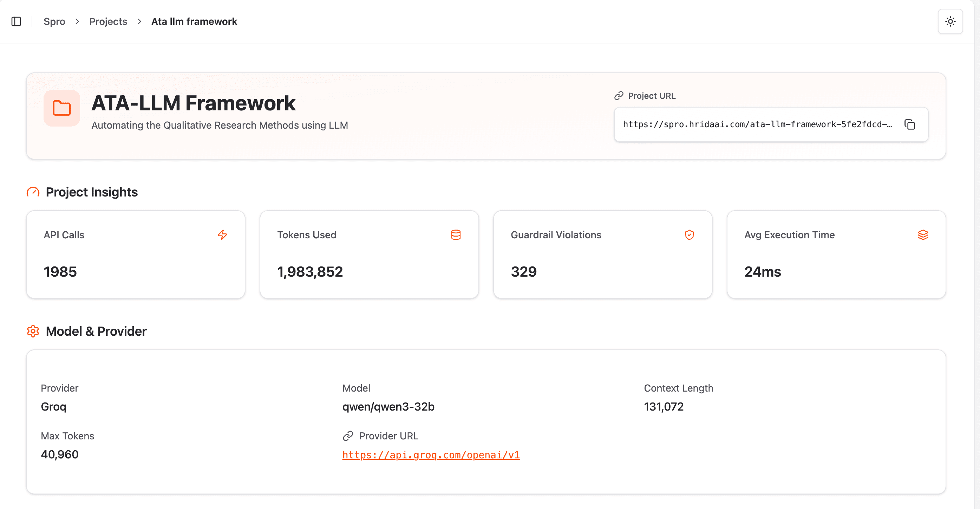Click the Project URL text field
Viewport: 980px width, 509px height.
point(757,124)
